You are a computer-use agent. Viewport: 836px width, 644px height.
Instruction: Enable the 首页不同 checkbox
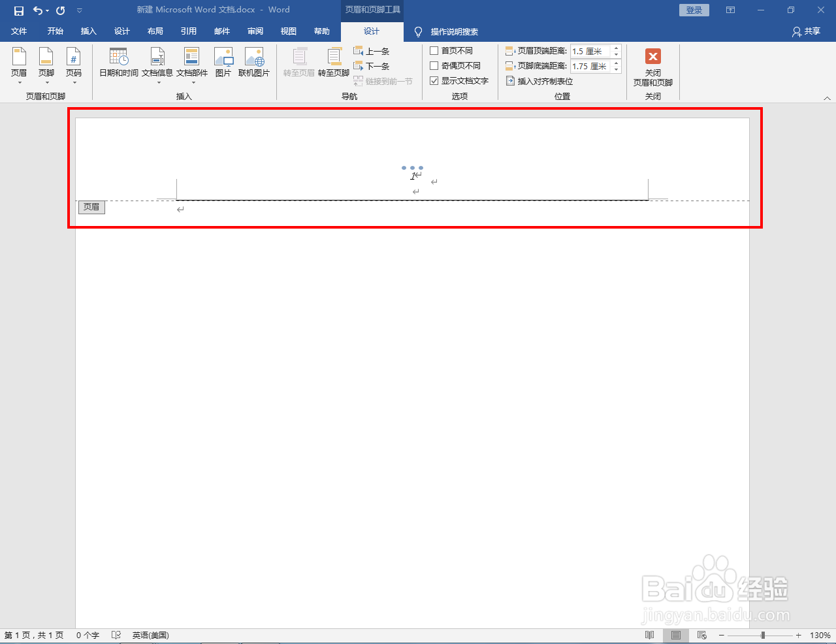[x=435, y=50]
